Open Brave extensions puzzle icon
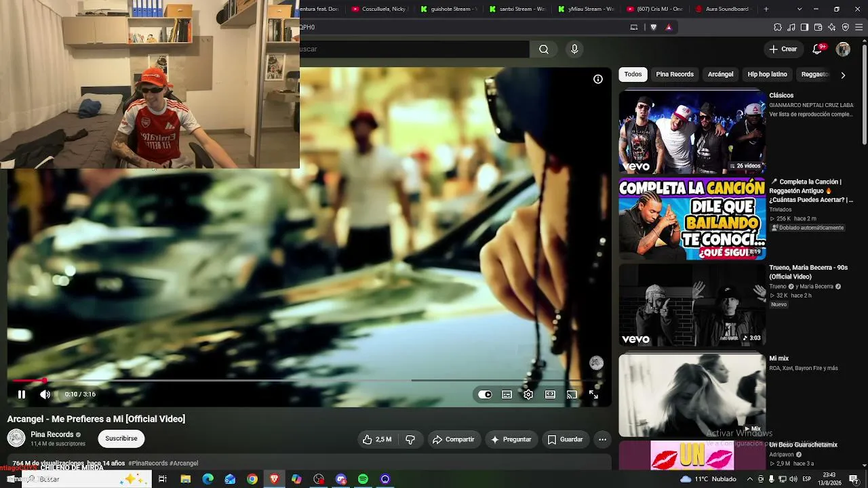The height and width of the screenshot is (488, 868). click(x=778, y=27)
